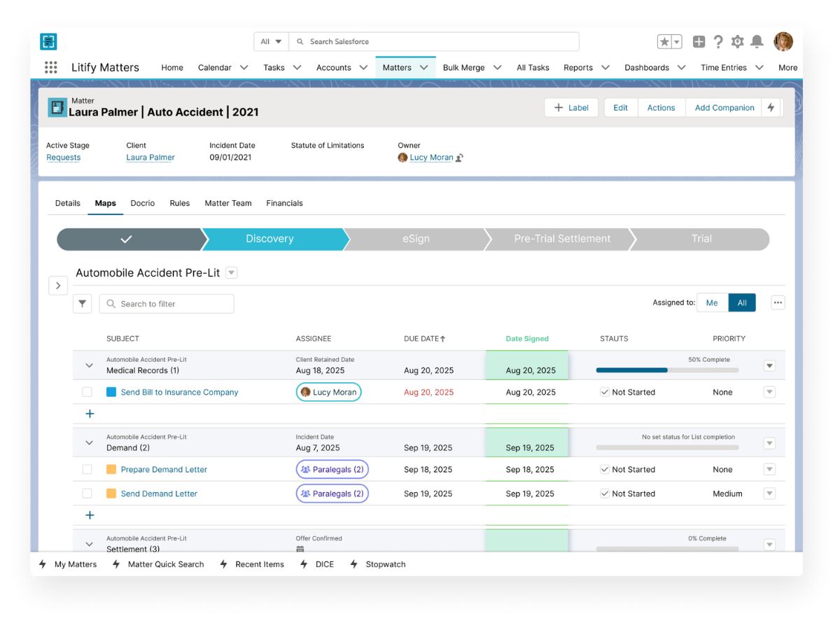The width and height of the screenshot is (840, 630).
Task: Toggle Not Started status for Send Demand Letter
Action: coord(605,493)
